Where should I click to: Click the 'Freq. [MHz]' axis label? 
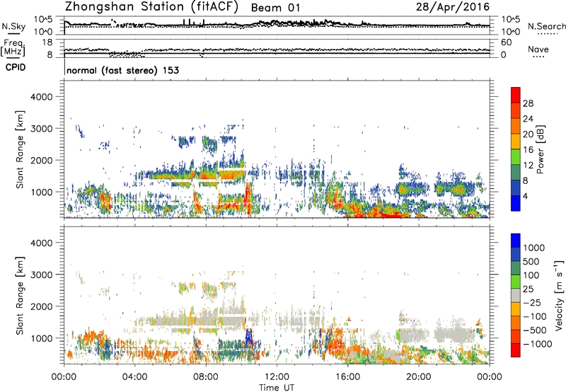point(13,47)
